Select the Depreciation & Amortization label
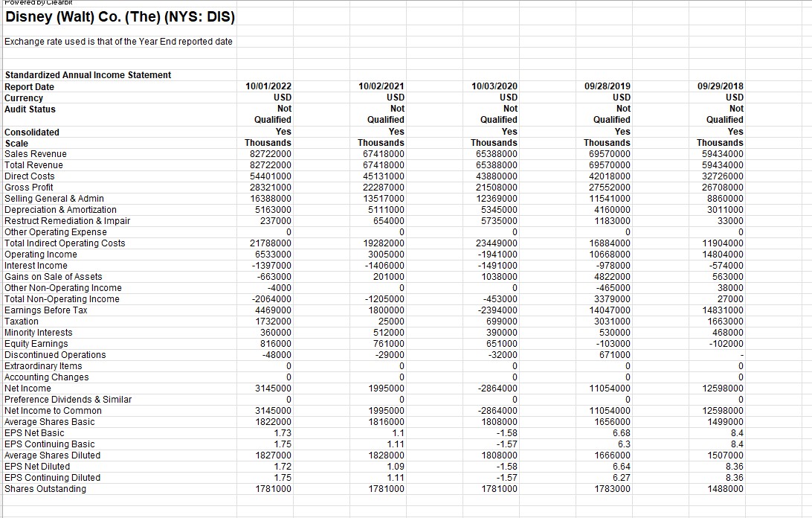This screenshot has width=812, height=518. 60,209
